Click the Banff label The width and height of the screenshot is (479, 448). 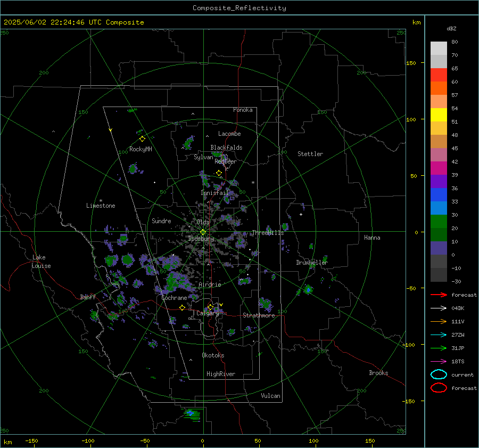(x=88, y=297)
